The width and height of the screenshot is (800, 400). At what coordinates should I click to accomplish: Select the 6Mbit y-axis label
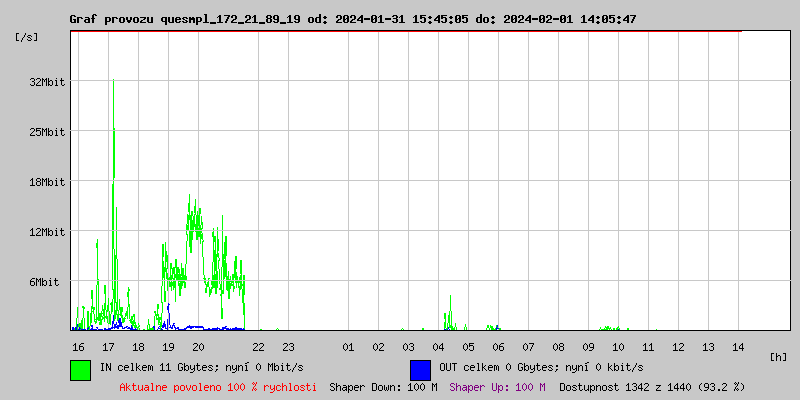(x=50, y=282)
